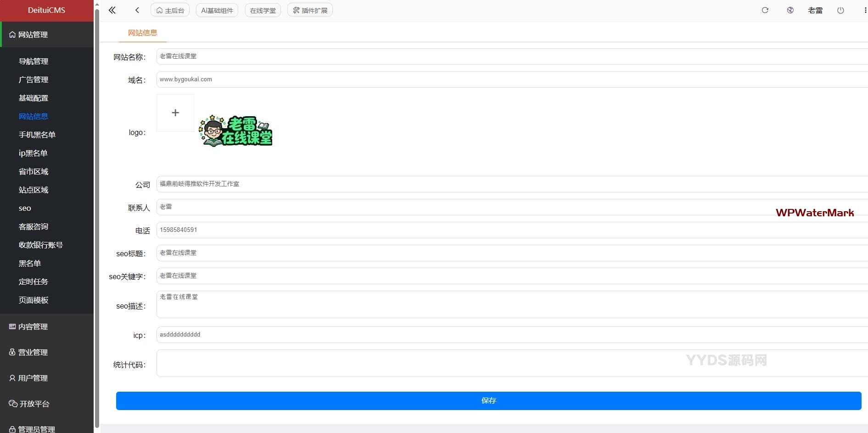Click the back arrow icon
The height and width of the screenshot is (433, 868).
(x=137, y=10)
